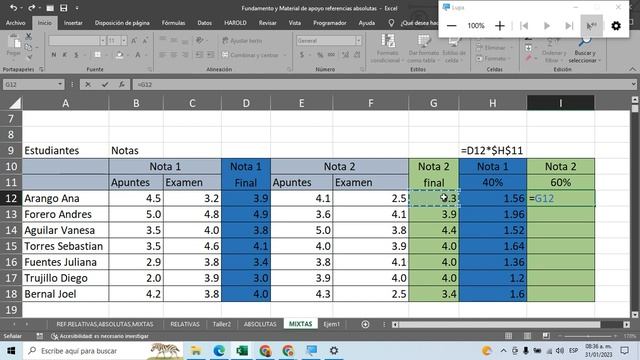The height and width of the screenshot is (360, 640).
Task: Switch to the Vista ribbon tab
Action: coord(295,23)
